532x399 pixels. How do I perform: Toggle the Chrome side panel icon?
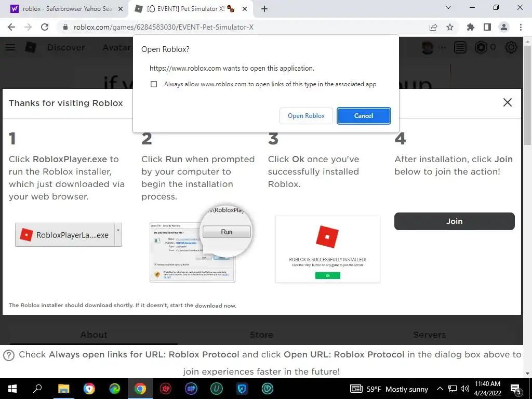click(487, 27)
